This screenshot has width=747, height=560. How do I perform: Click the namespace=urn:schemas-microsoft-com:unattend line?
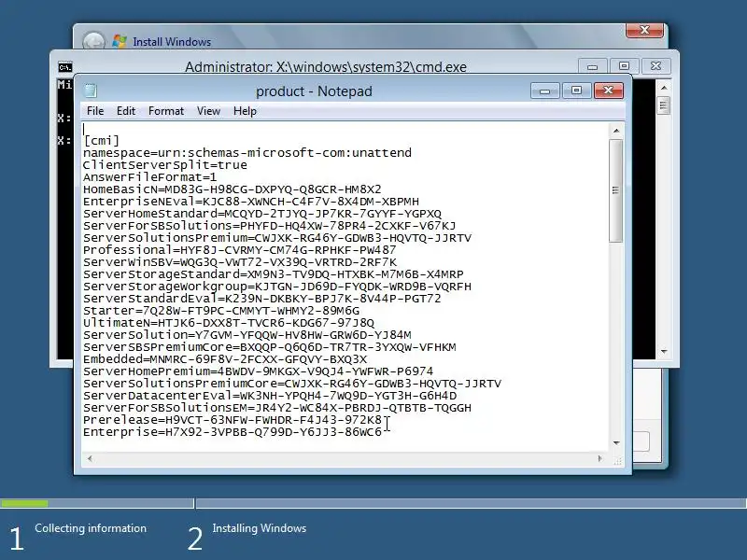coord(247,153)
